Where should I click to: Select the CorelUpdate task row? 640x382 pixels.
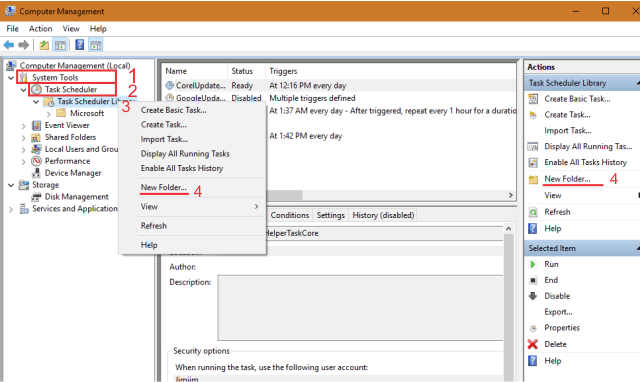pyautogui.click(x=339, y=86)
